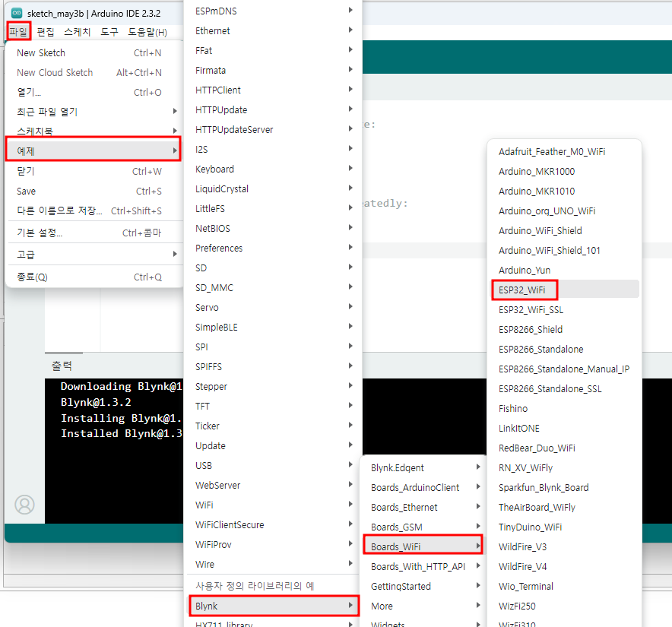Open the 편집 menu
Image resolution: width=672 pixels, height=627 pixels.
point(46,32)
